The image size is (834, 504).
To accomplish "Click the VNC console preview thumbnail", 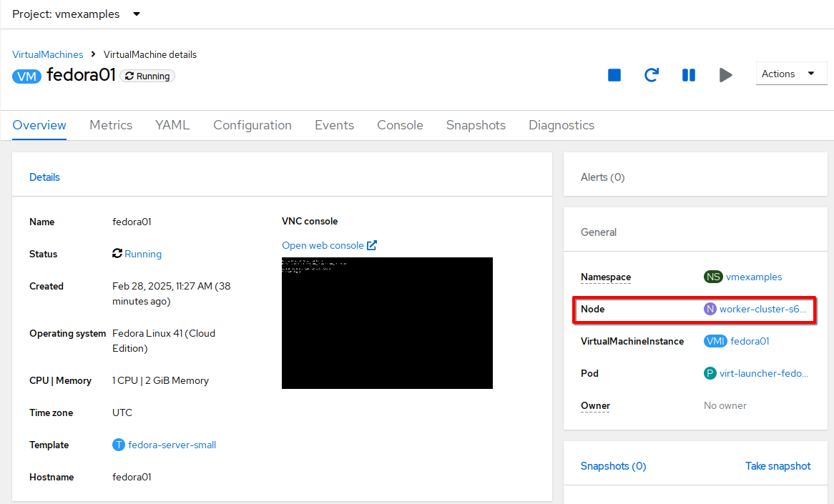I will click(387, 322).
